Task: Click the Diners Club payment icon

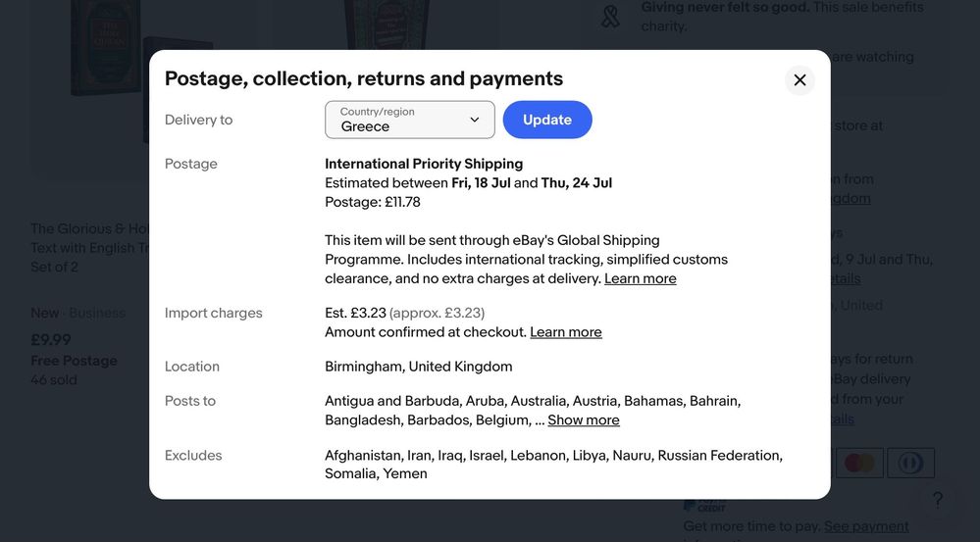Action: 910,463
